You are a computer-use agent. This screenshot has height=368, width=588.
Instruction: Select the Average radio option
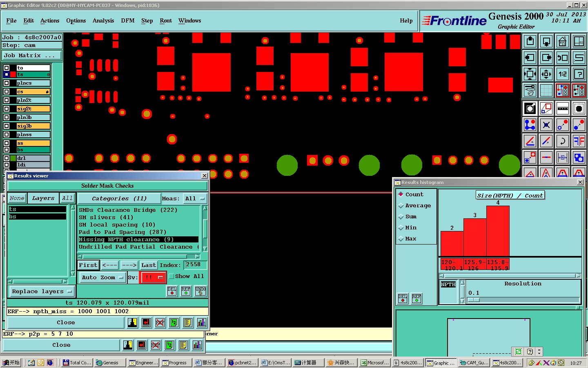tap(401, 206)
